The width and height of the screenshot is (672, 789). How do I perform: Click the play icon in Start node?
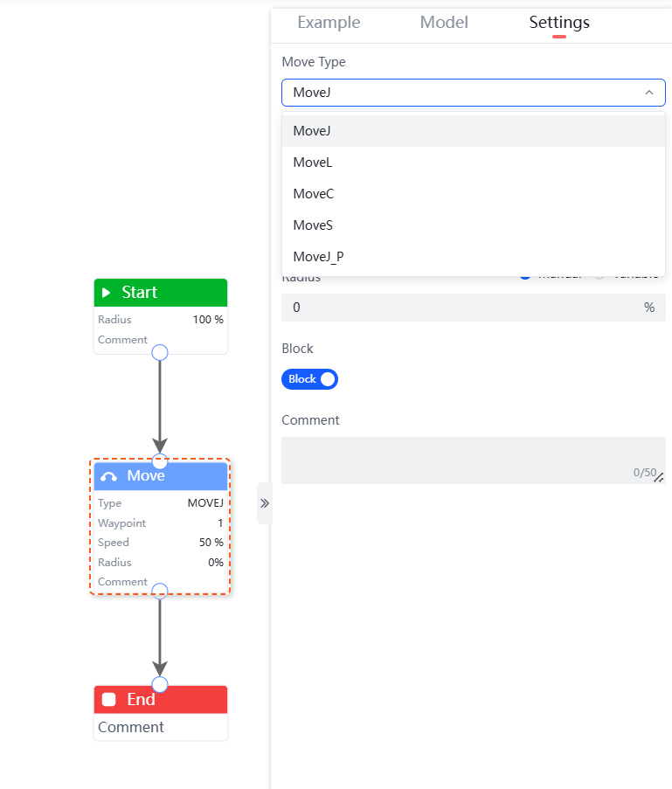107,293
